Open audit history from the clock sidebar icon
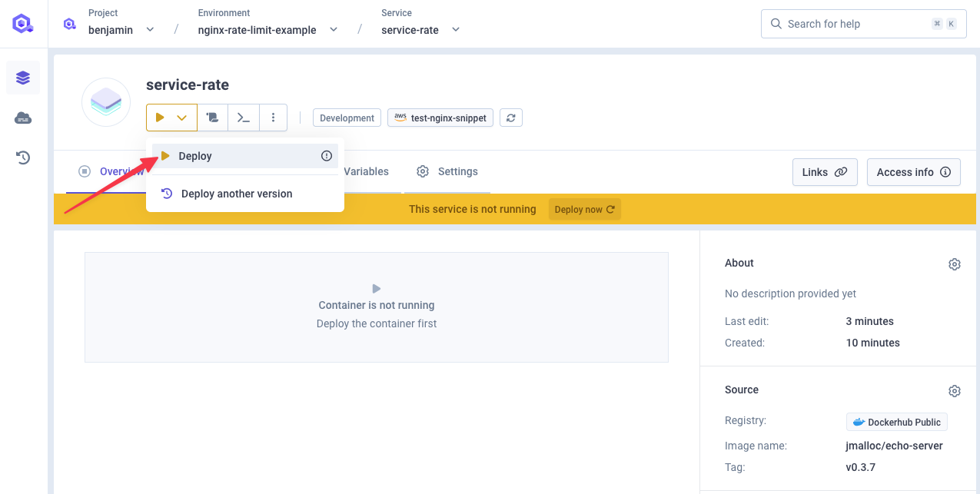Viewport: 980px width, 494px height. [22, 157]
